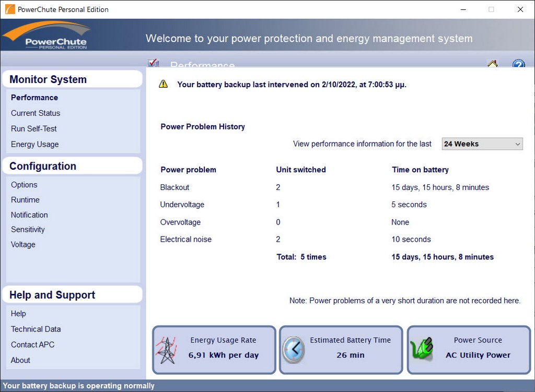Click the '26 min' battery value
The image size is (535, 392).
[351, 355]
